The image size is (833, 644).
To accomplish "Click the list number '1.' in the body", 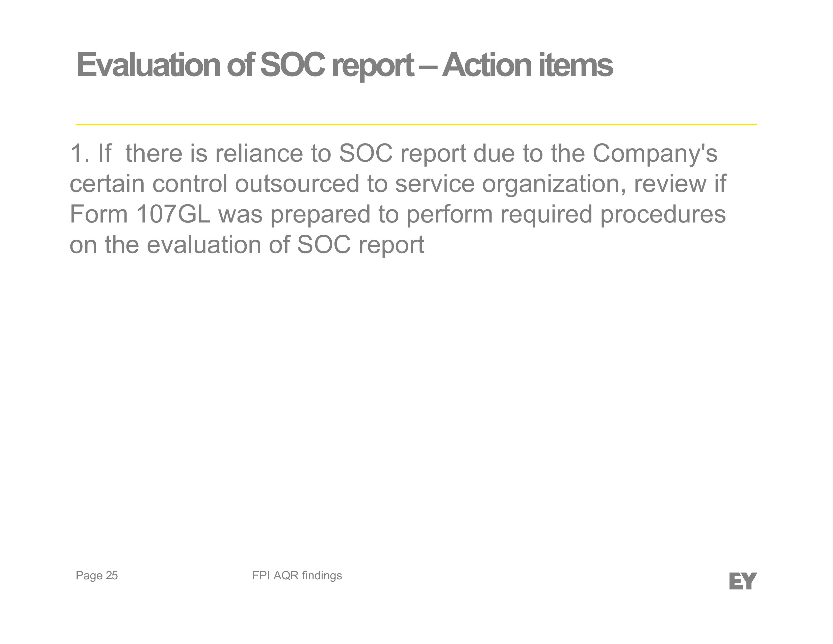I will pos(80,153).
